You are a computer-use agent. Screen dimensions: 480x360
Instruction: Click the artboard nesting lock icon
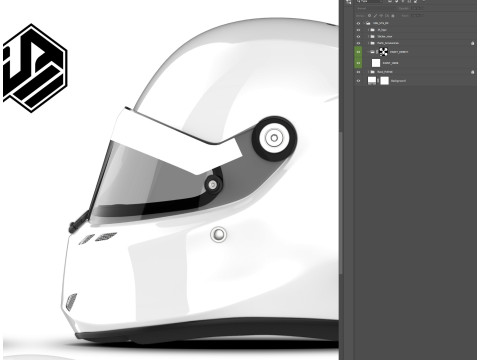click(x=387, y=16)
